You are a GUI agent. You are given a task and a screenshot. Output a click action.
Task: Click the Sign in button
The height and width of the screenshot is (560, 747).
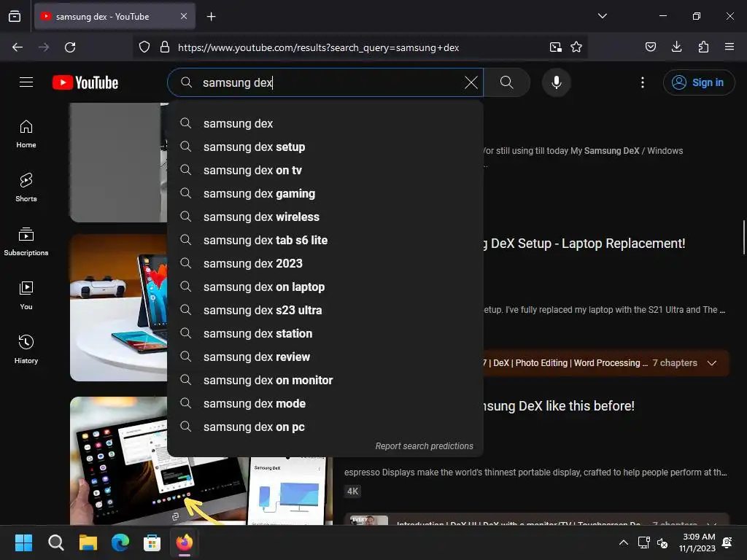click(698, 82)
